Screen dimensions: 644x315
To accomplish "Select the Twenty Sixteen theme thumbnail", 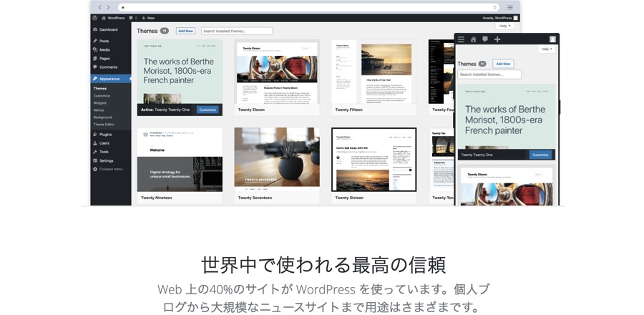I will [374, 160].
